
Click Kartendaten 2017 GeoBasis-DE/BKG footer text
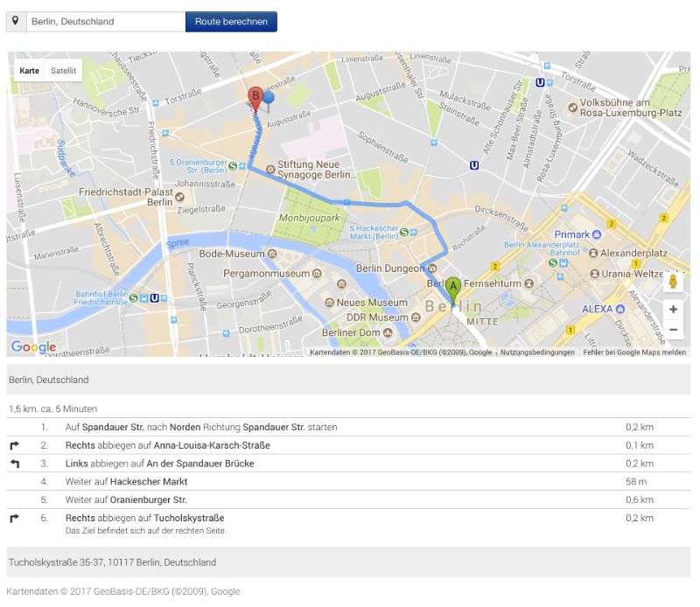(123, 591)
